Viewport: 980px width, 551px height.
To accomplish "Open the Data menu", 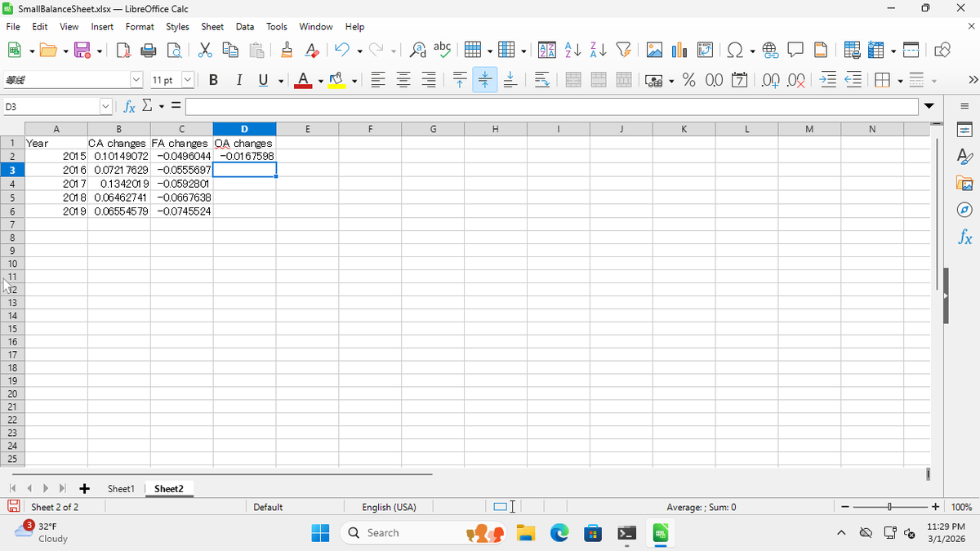I will tap(245, 26).
